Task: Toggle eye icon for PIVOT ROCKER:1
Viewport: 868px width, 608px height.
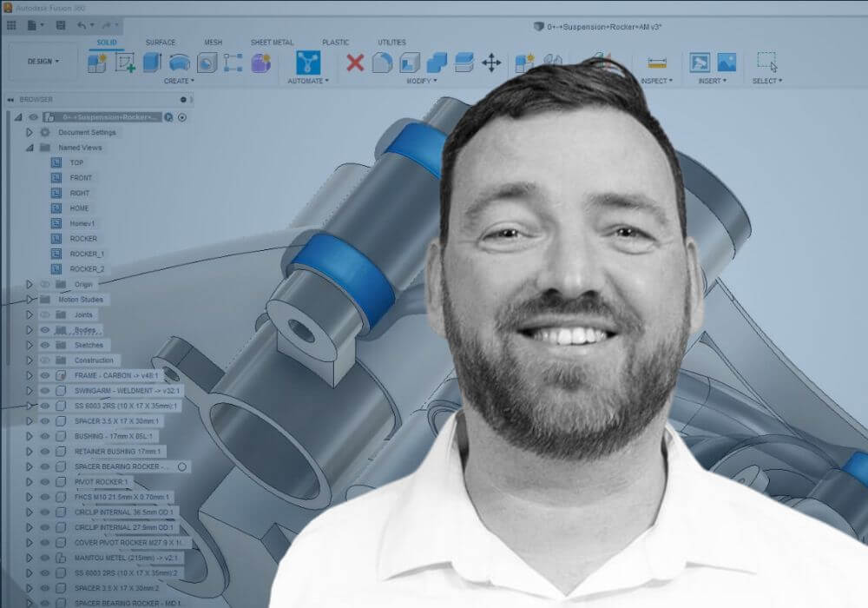Action: pyautogui.click(x=45, y=481)
